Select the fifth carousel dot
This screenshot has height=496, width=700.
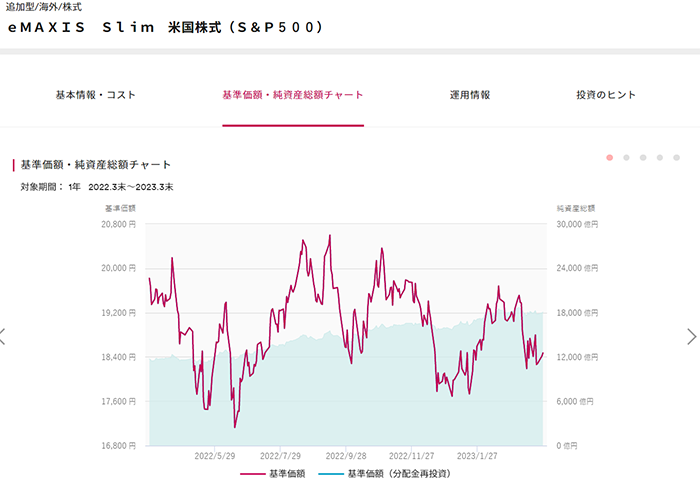(676, 158)
